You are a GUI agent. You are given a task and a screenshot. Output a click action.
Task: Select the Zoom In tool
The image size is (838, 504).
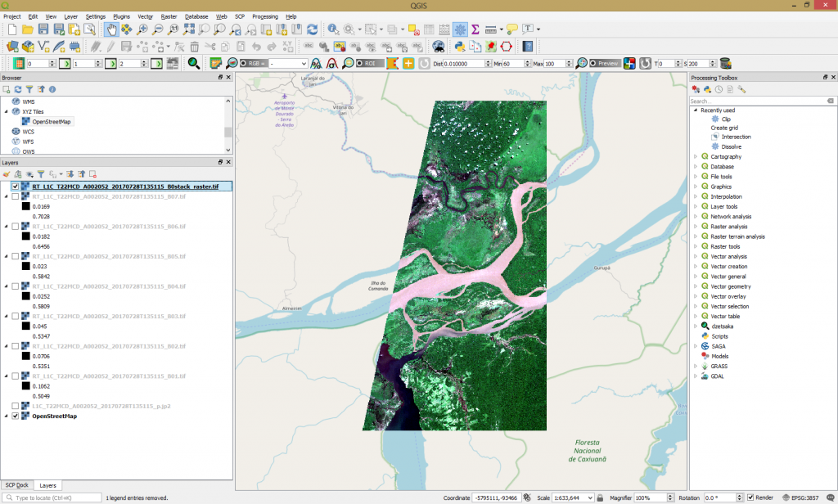pyautogui.click(x=142, y=29)
